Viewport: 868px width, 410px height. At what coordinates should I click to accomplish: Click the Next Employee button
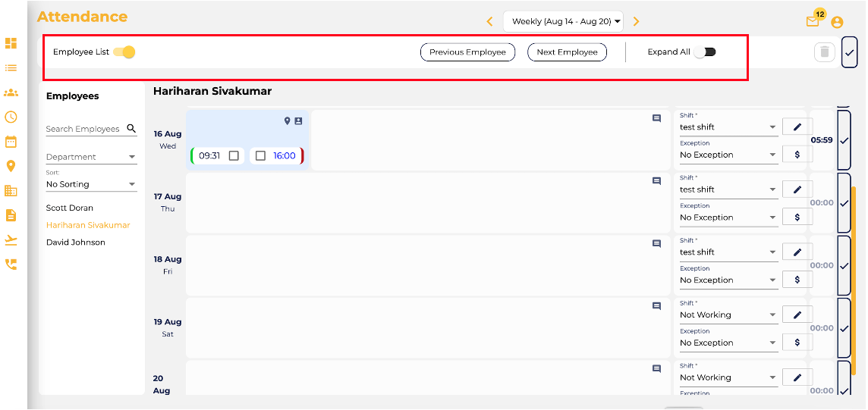(x=567, y=52)
